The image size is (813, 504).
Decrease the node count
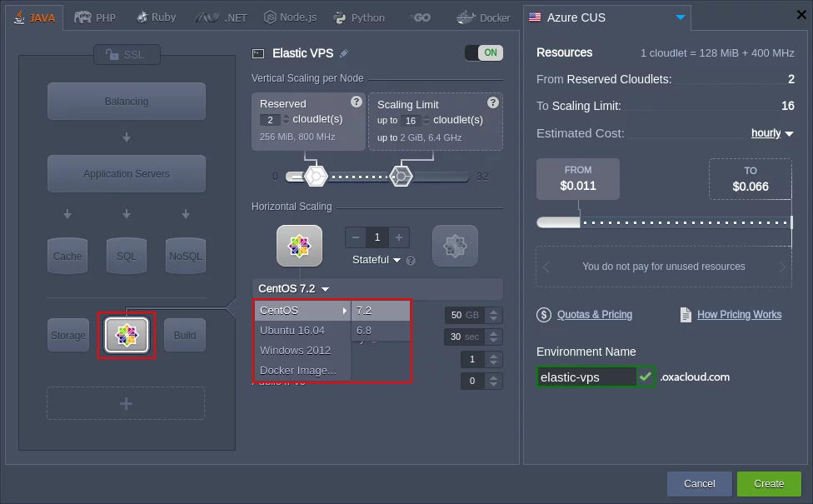pos(356,237)
